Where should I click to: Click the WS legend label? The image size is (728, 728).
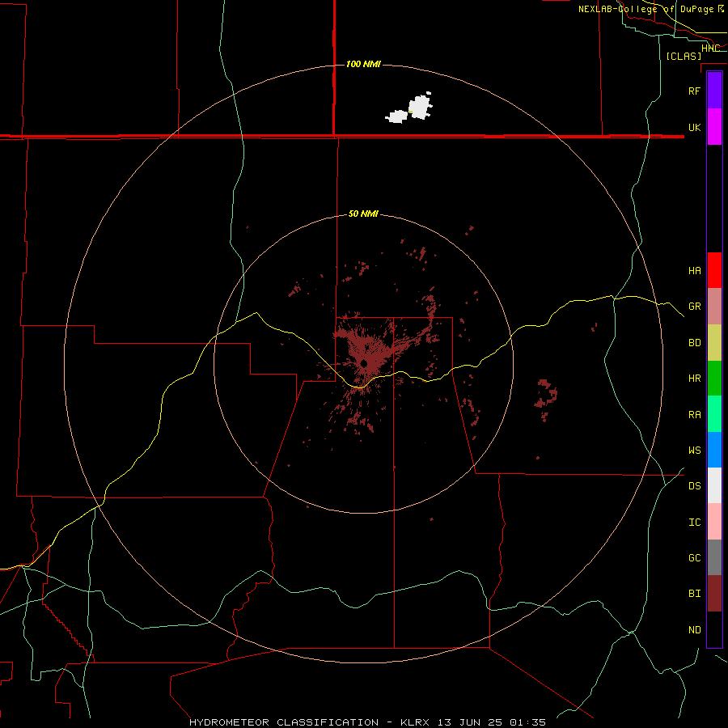[694, 450]
